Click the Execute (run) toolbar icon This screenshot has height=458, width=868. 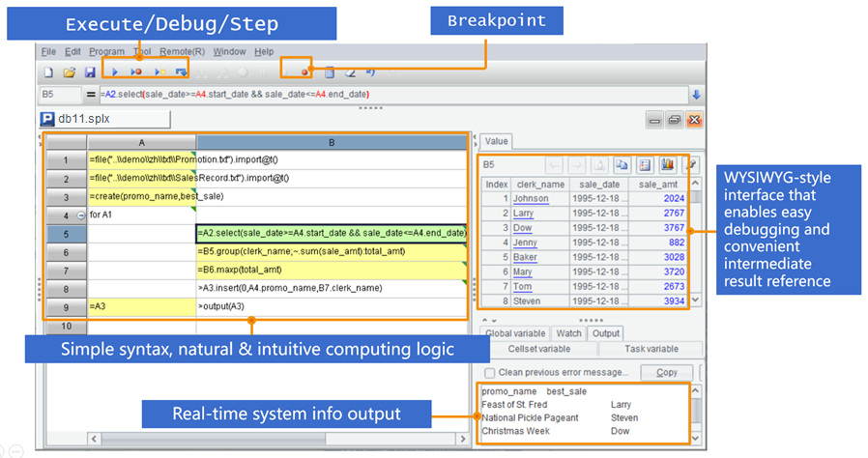(115, 72)
